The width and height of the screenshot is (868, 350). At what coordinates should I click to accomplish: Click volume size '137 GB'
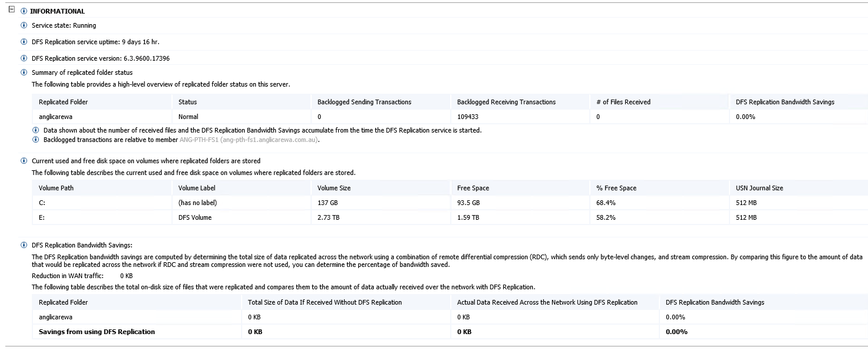pos(328,203)
